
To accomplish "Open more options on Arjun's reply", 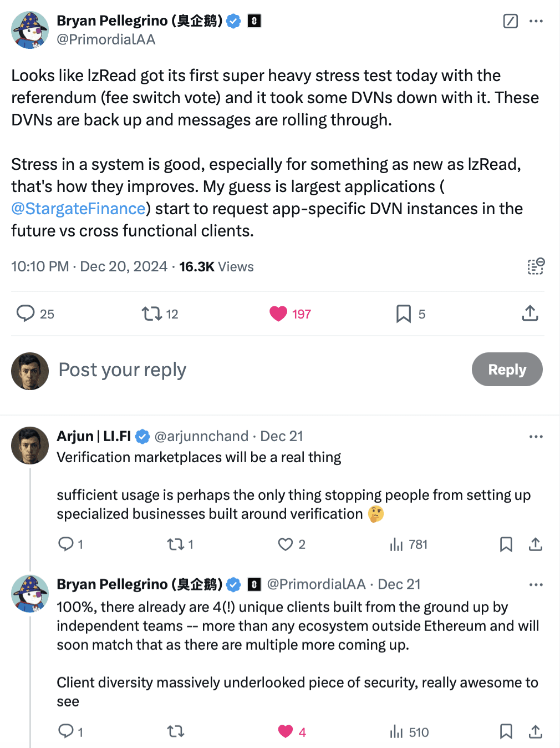I will (x=536, y=437).
